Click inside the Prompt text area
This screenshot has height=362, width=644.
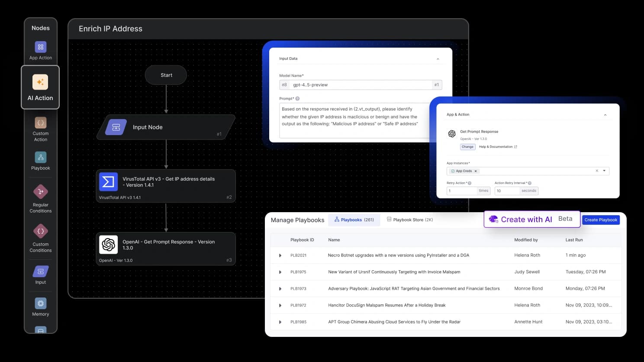355,121
